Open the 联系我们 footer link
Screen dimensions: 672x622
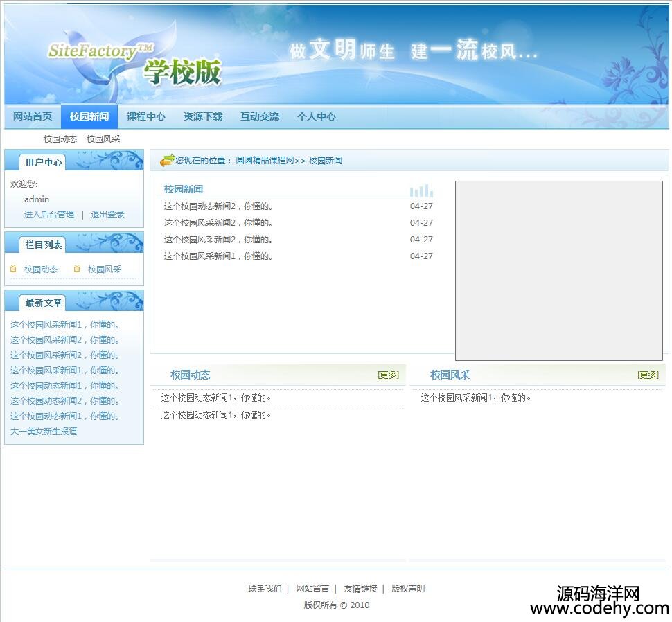(x=265, y=589)
